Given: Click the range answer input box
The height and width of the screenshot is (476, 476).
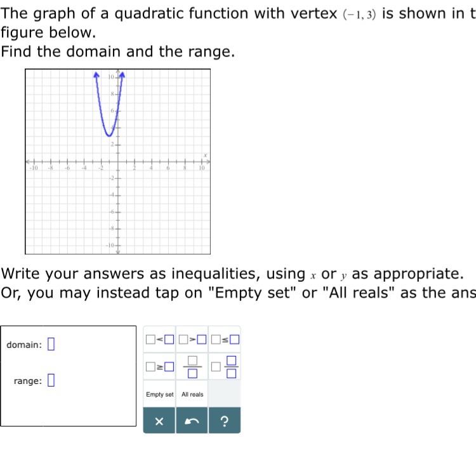Looking at the screenshot, I should [x=51, y=381].
